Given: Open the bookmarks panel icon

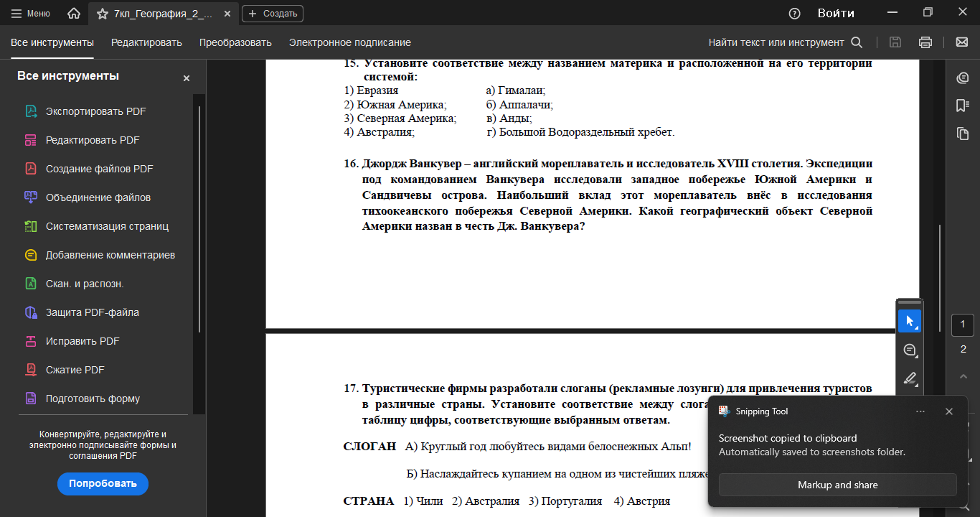Looking at the screenshot, I should [963, 106].
